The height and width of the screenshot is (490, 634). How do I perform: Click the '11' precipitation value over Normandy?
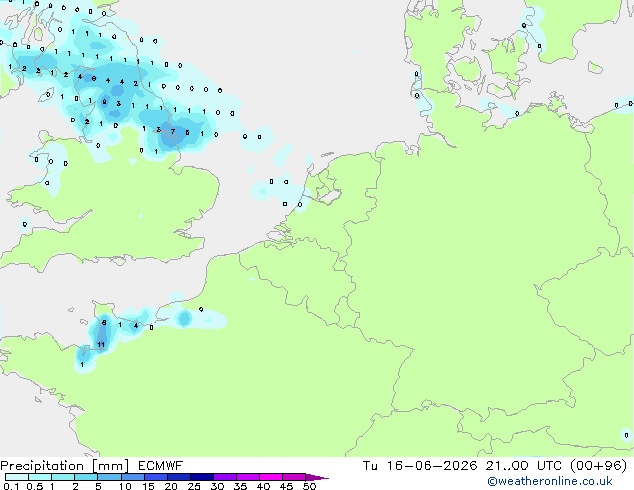click(x=101, y=344)
